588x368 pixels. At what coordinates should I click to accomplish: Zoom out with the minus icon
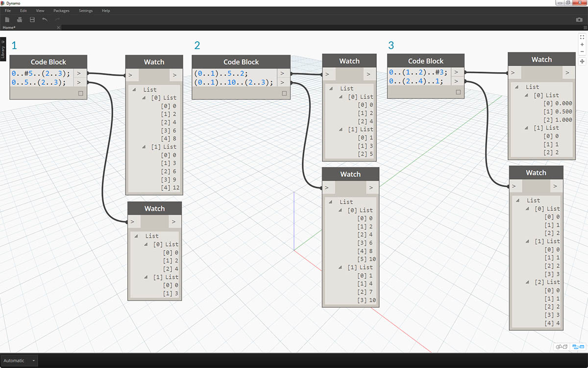pyautogui.click(x=582, y=52)
